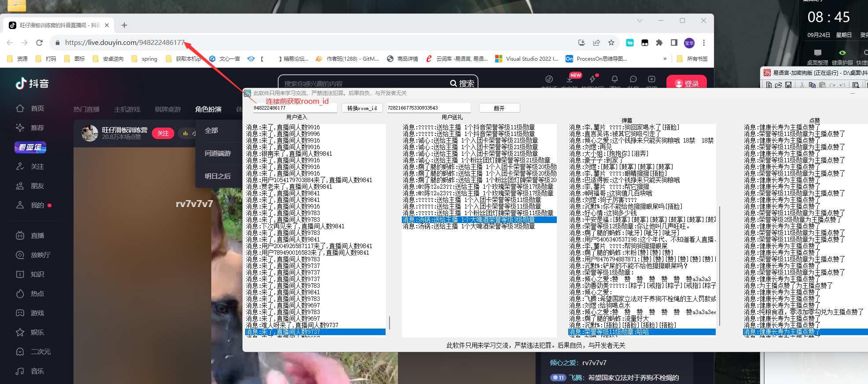The image size is (868, 384).
Task: Click the teal chat extension icon in Chrome toolbar
Action: point(630,43)
